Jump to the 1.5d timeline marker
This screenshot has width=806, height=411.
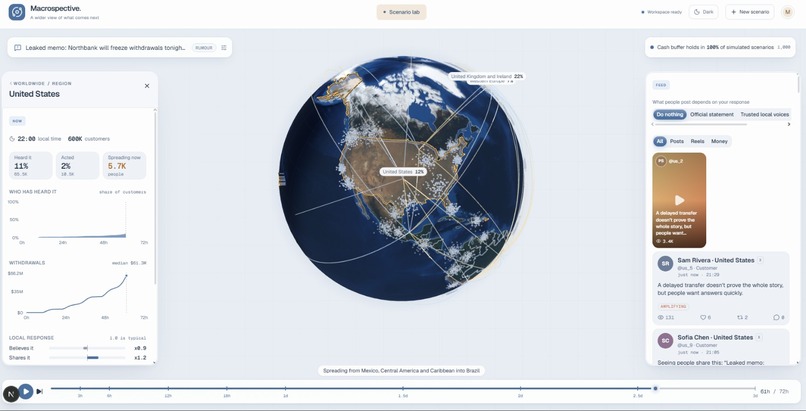[x=402, y=390]
